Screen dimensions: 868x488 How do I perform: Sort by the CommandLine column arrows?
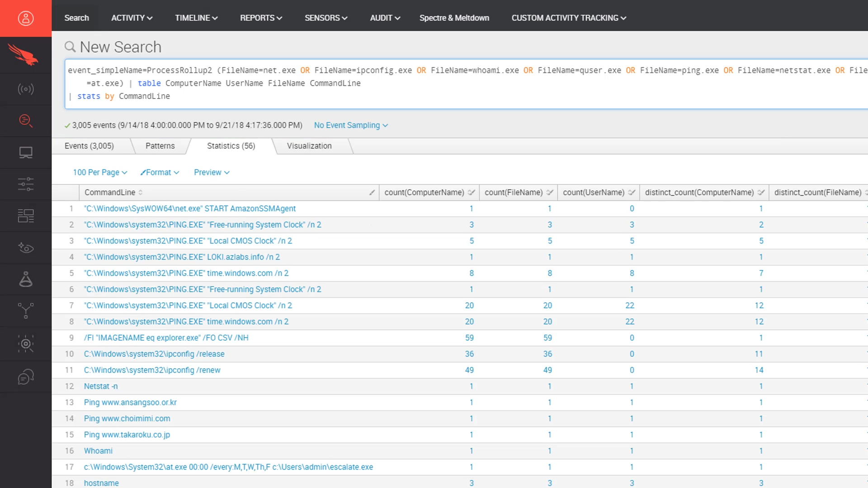point(141,192)
